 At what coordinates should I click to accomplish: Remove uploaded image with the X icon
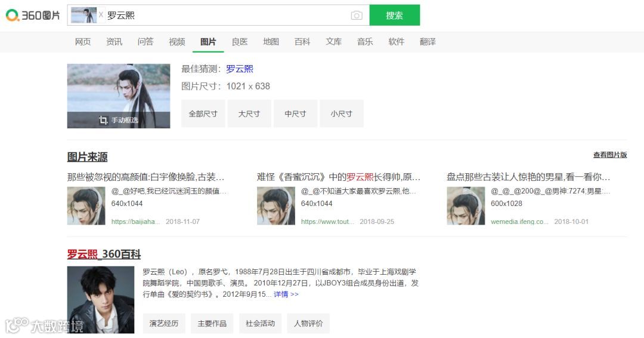click(101, 15)
